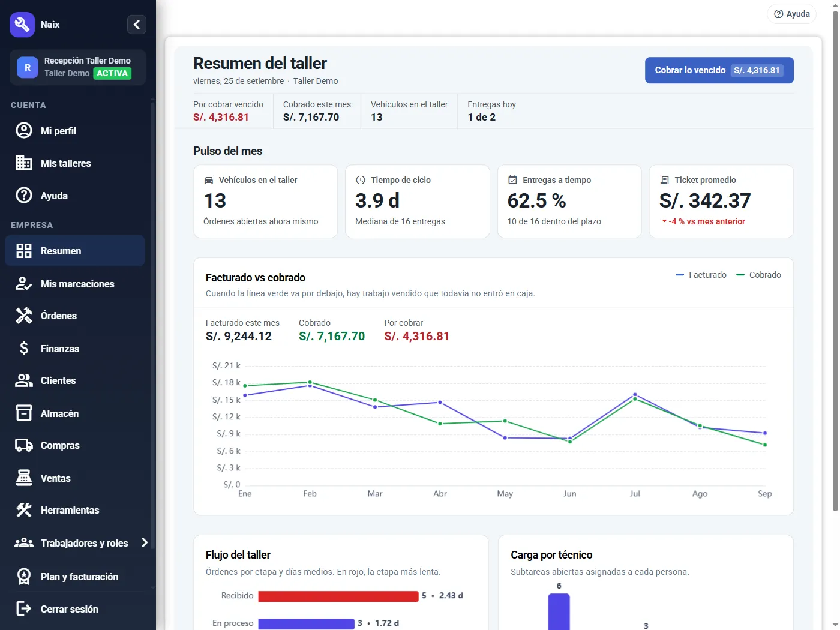Viewport: 840px width, 630px height.
Task: Click the Compras truck icon
Action: [x=24, y=445]
